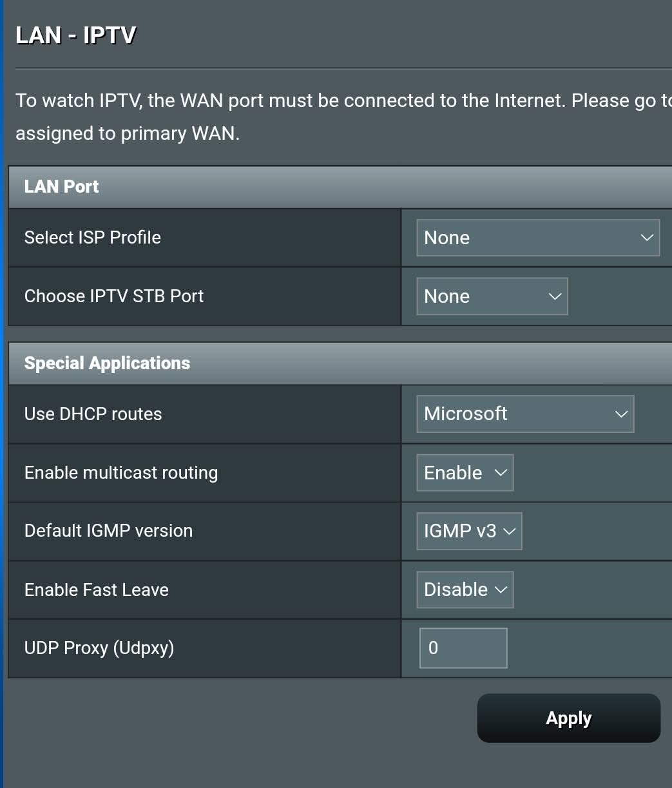Click the Use DHCP routes label
The width and height of the screenshot is (672, 788).
tap(93, 414)
